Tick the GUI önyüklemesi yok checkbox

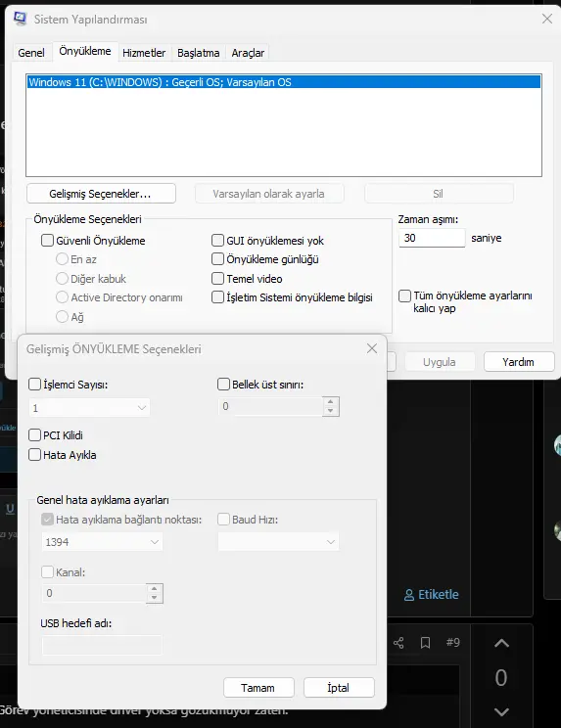[x=217, y=241]
